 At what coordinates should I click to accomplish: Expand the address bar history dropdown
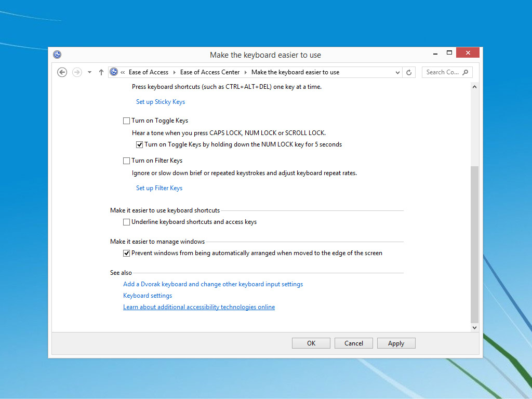point(397,72)
